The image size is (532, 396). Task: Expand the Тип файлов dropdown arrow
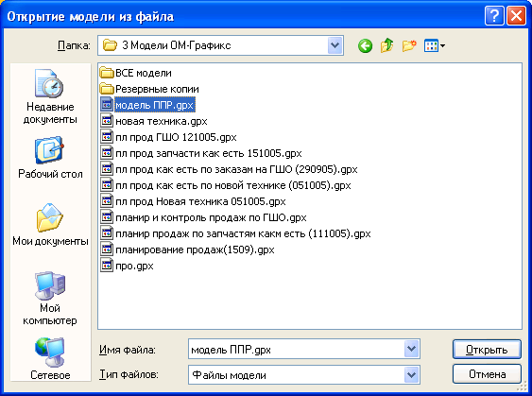coord(412,374)
